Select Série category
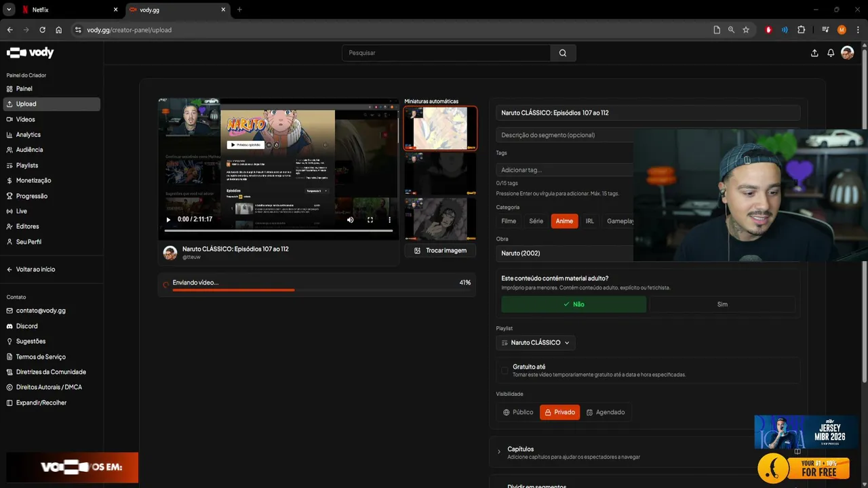 (x=536, y=221)
